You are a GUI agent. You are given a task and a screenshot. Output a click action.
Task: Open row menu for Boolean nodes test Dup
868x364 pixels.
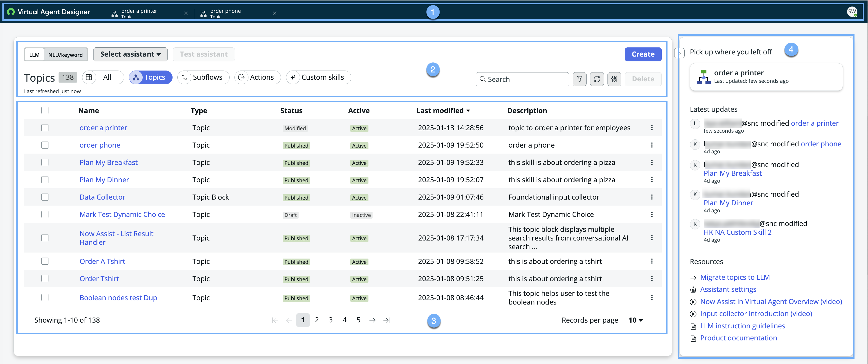652,298
